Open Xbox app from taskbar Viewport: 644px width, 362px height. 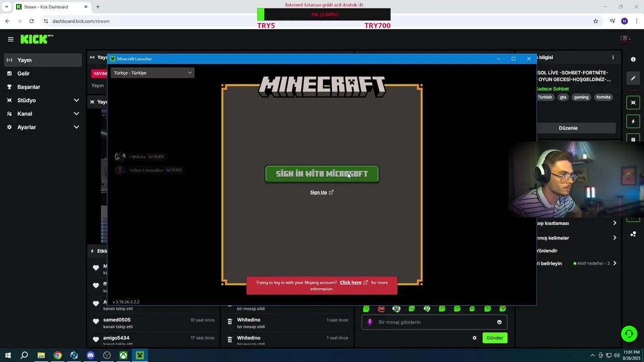pos(123,355)
